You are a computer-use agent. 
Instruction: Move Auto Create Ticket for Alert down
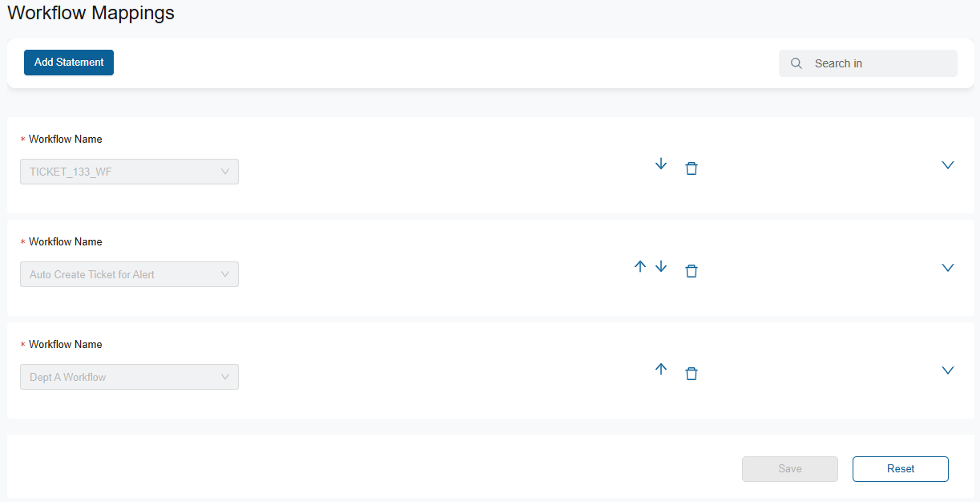[661, 267]
